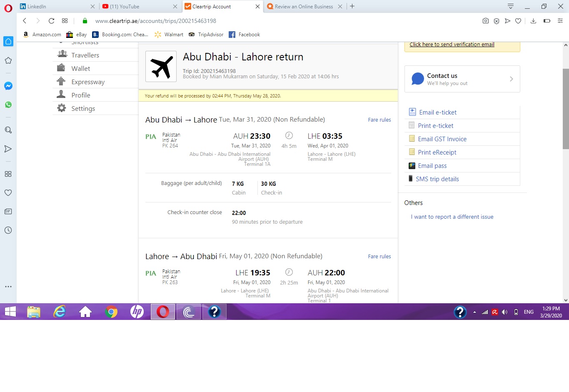Click the Email pass icon
Viewport: 569px width, 392px height.
pyautogui.click(x=412, y=165)
